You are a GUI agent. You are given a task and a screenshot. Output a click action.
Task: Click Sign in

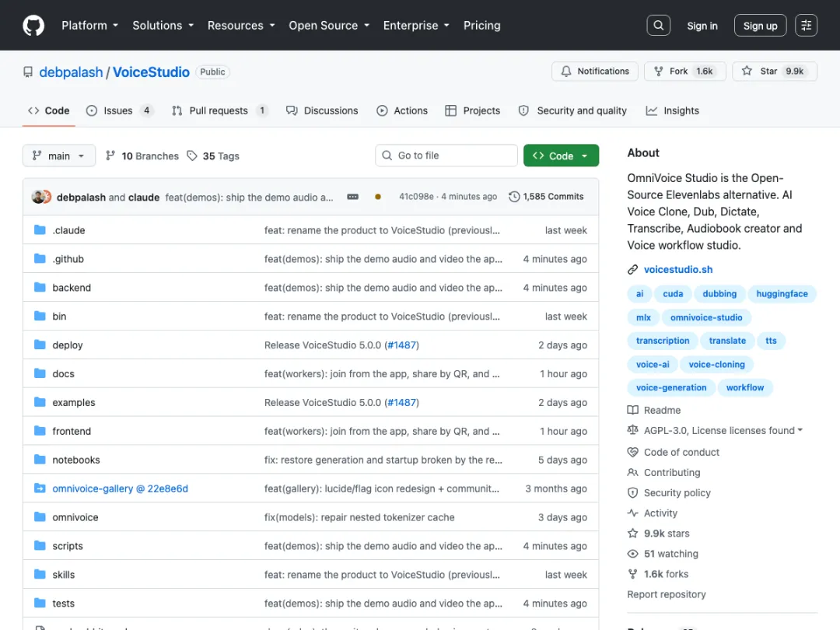(702, 26)
